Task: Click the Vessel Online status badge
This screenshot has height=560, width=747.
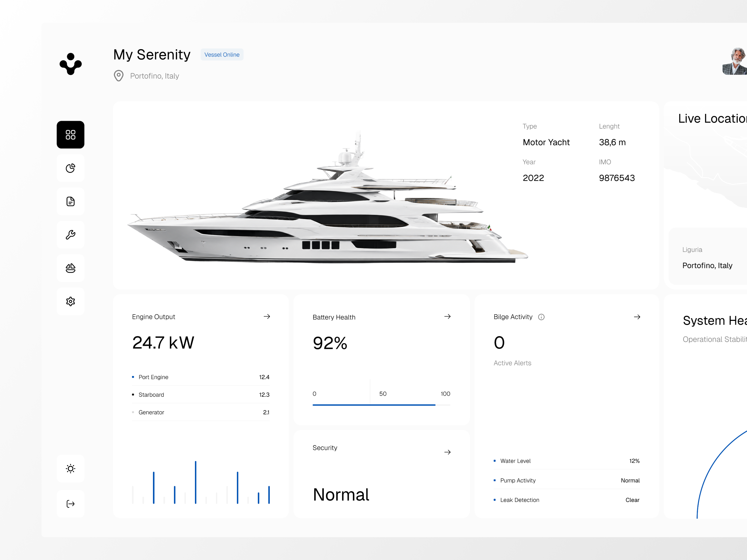Action: click(222, 55)
